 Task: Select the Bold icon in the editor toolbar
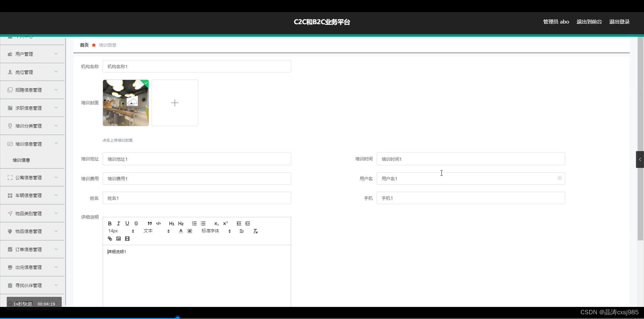pos(110,223)
